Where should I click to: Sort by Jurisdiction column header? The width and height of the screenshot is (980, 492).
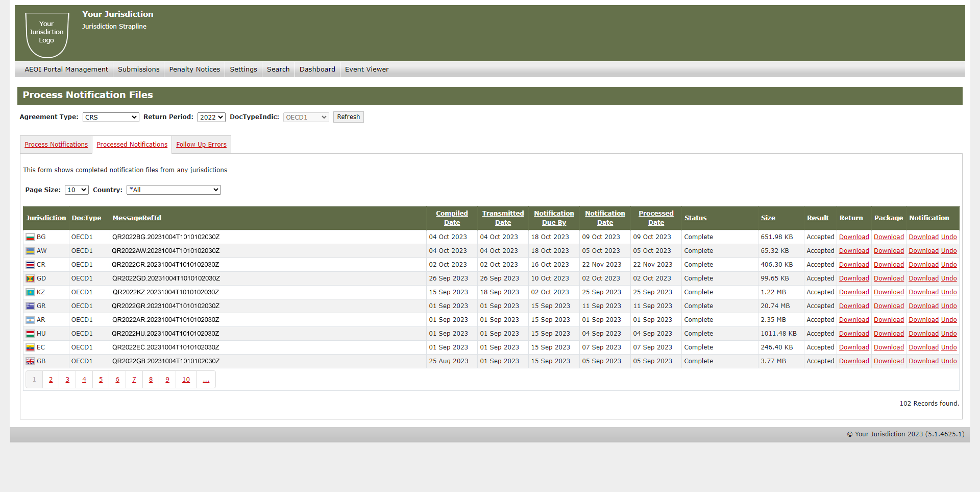click(x=46, y=218)
